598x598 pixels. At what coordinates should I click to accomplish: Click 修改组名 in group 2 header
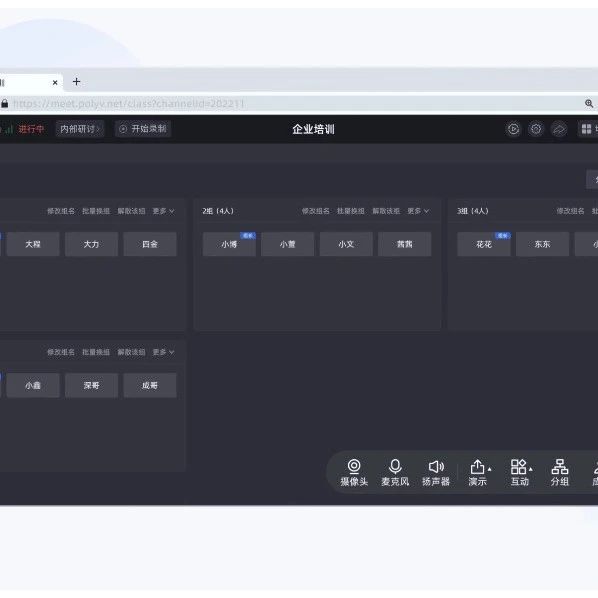click(315, 211)
